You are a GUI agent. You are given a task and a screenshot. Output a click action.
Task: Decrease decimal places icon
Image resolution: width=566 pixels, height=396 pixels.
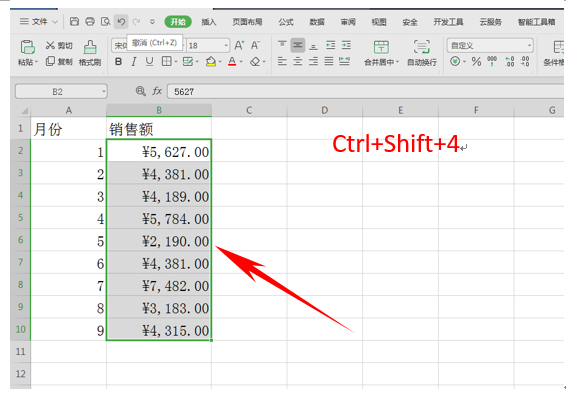coord(525,61)
